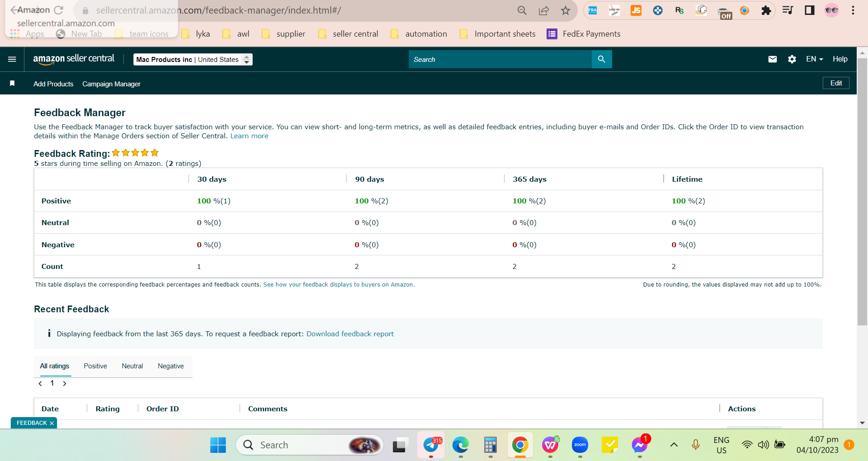Screen dimensions: 868x461
Task: Open the automation bookmark folder
Action: click(419, 34)
